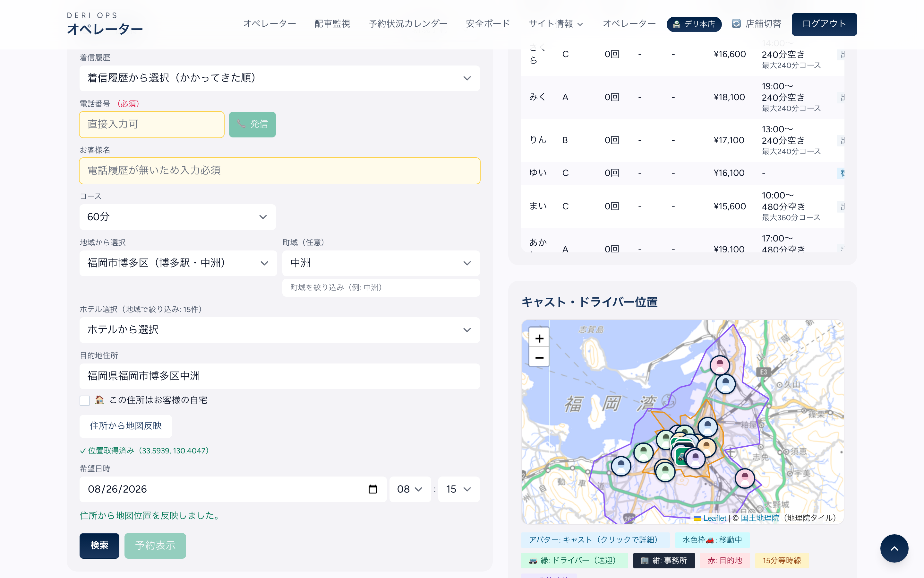Click the DERI OPS オペレーター logo
Screen dimensions: 924x578
[x=105, y=24]
